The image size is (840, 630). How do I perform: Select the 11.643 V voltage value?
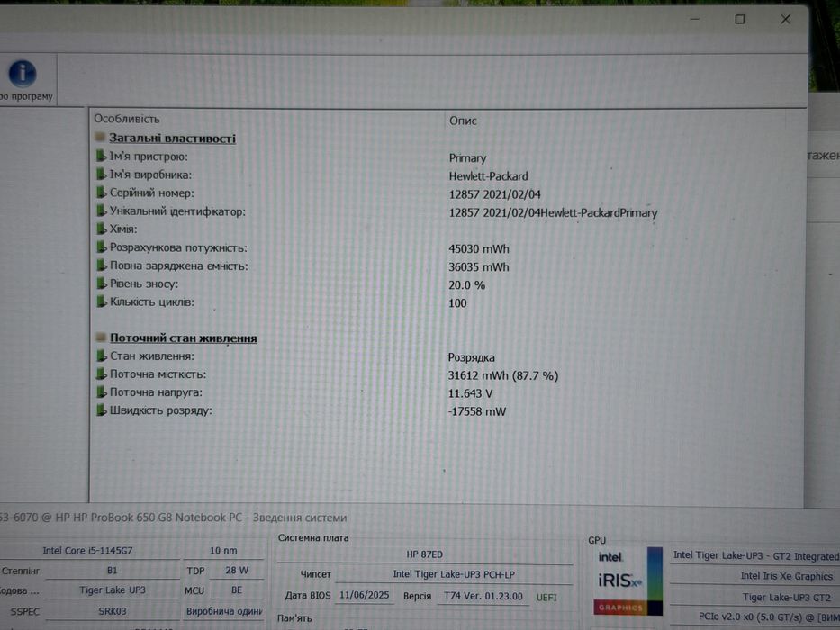point(470,394)
